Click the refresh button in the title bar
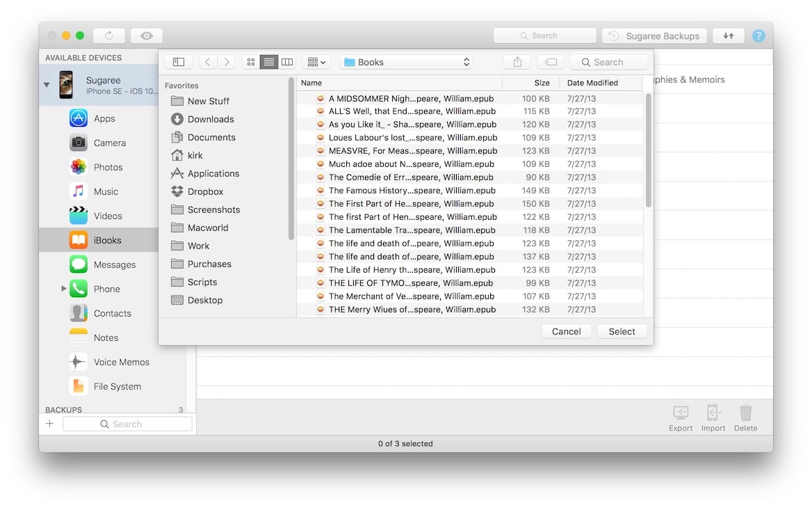Viewport: 812px width, 508px height. (x=108, y=35)
